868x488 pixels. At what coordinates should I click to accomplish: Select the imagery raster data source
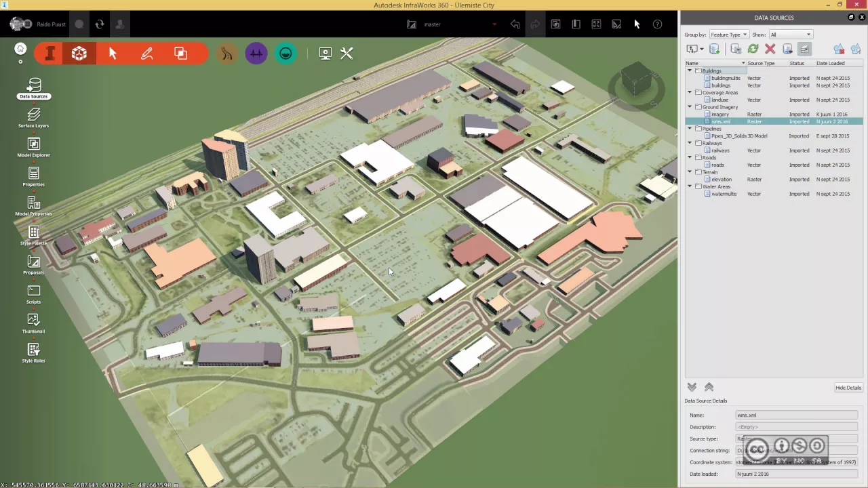[774, 115]
